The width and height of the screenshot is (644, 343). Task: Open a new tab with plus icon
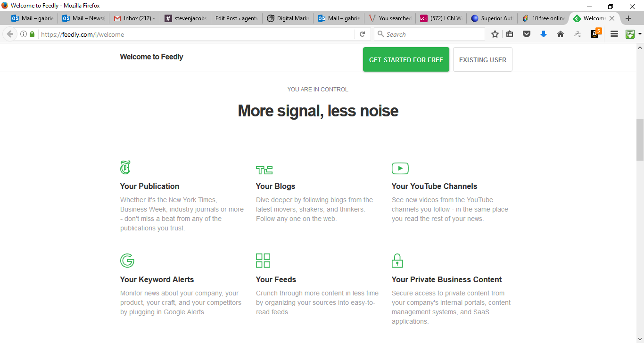tap(628, 18)
